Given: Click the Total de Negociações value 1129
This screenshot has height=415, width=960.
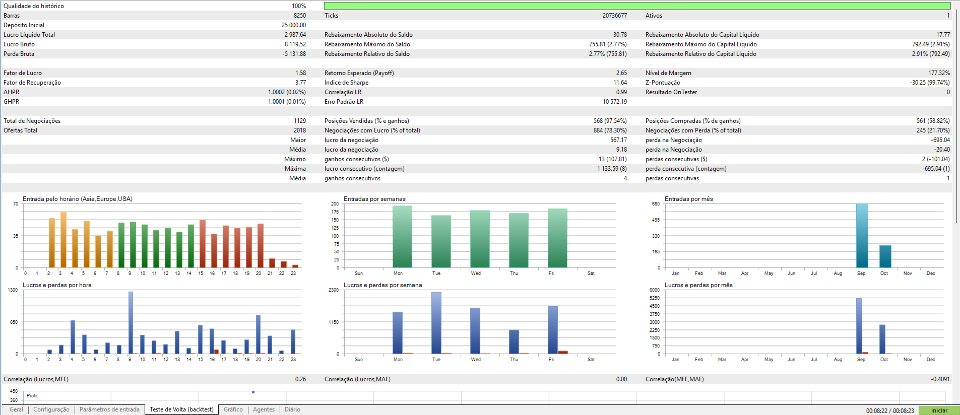Looking at the screenshot, I should [x=300, y=121].
